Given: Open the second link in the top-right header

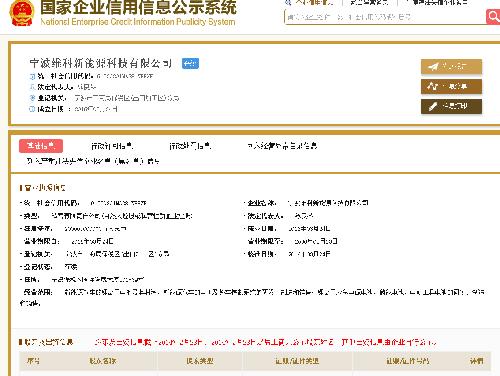Looking at the screenshot, I should tap(369, 2).
